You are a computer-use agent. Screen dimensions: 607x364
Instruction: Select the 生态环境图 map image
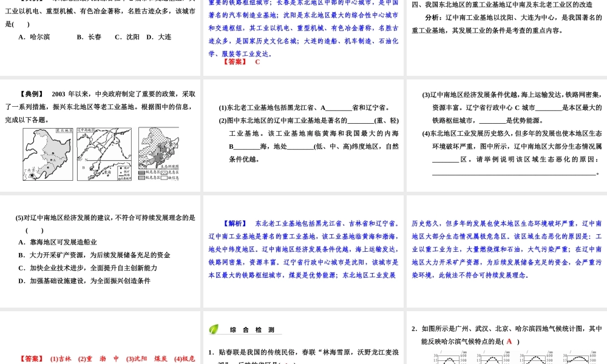tap(158, 154)
